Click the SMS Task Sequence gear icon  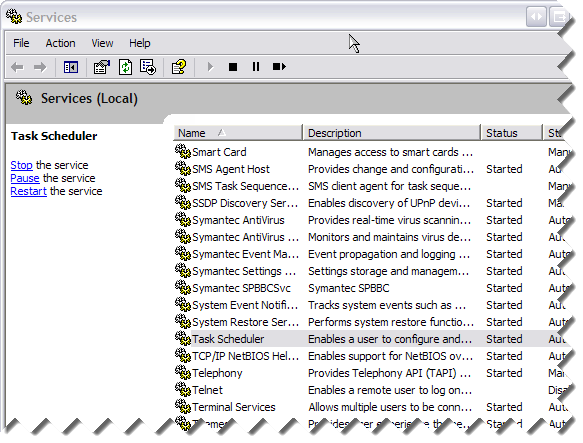coord(183,185)
